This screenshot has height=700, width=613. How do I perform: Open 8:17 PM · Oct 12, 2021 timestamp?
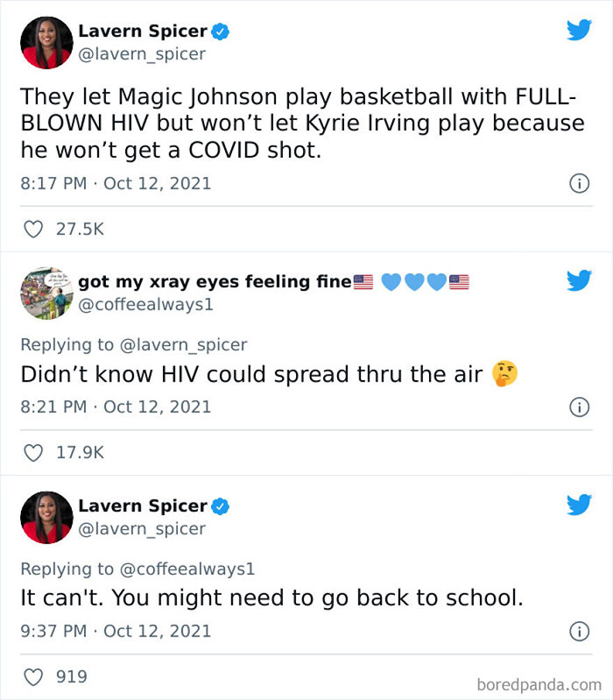pos(116,183)
